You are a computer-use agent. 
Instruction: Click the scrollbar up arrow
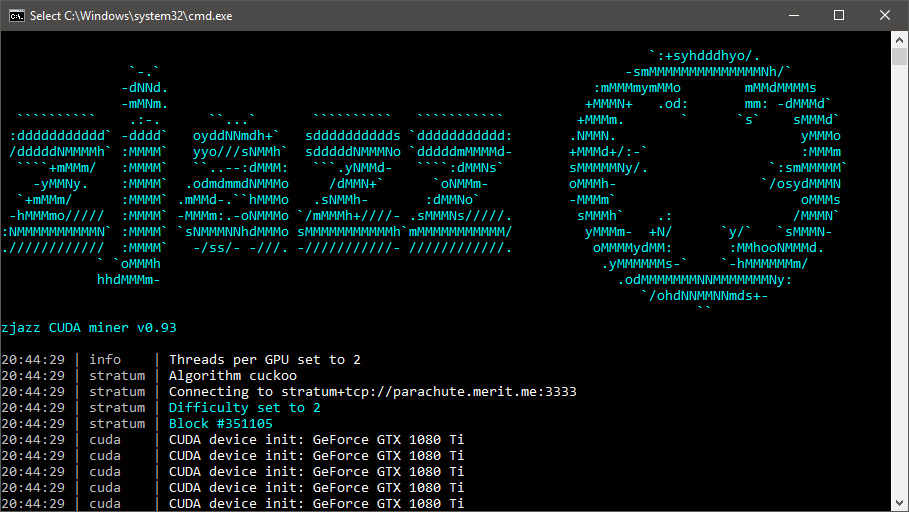pyautogui.click(x=899, y=40)
